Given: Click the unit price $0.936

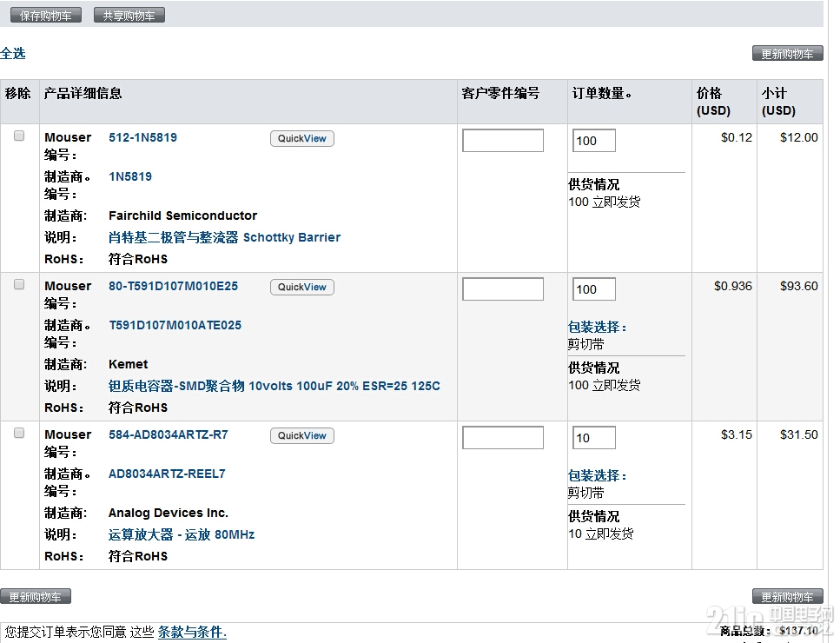Looking at the screenshot, I should click(x=733, y=286).
